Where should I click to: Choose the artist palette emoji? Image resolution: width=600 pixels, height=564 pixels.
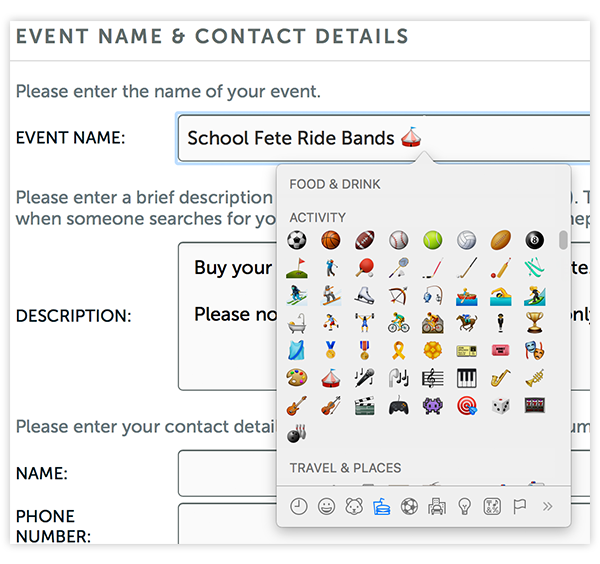pyautogui.click(x=297, y=378)
